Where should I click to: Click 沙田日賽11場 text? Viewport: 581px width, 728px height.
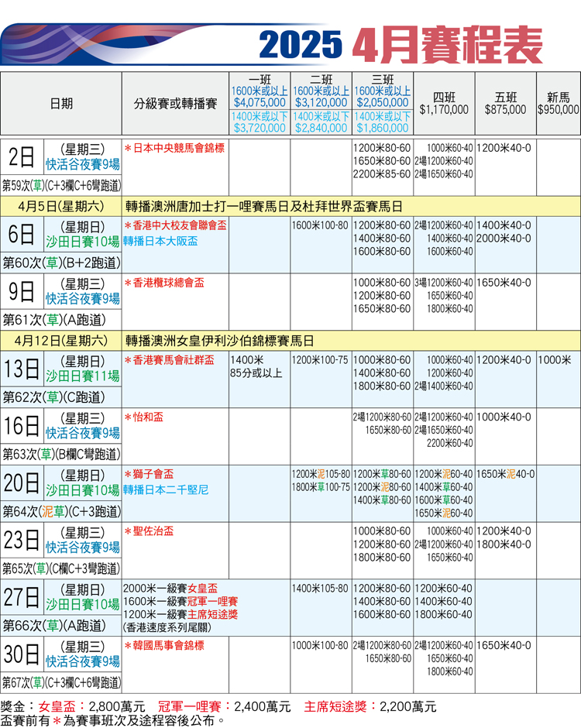83,376
